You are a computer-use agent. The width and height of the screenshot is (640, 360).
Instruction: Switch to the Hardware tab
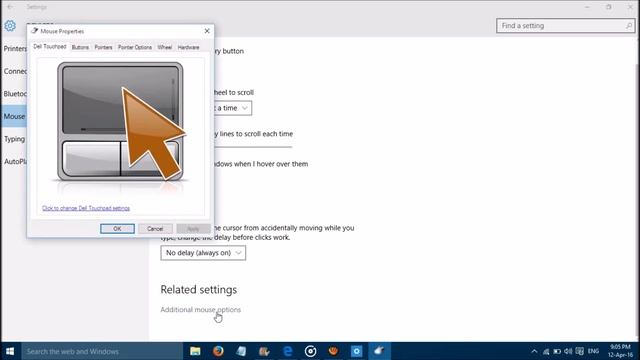point(188,47)
